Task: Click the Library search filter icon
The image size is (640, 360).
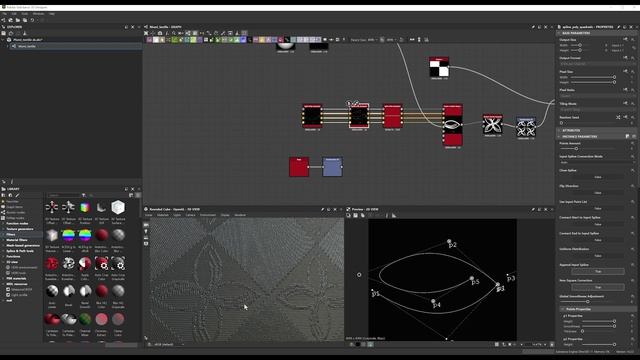Action: (x=84, y=195)
